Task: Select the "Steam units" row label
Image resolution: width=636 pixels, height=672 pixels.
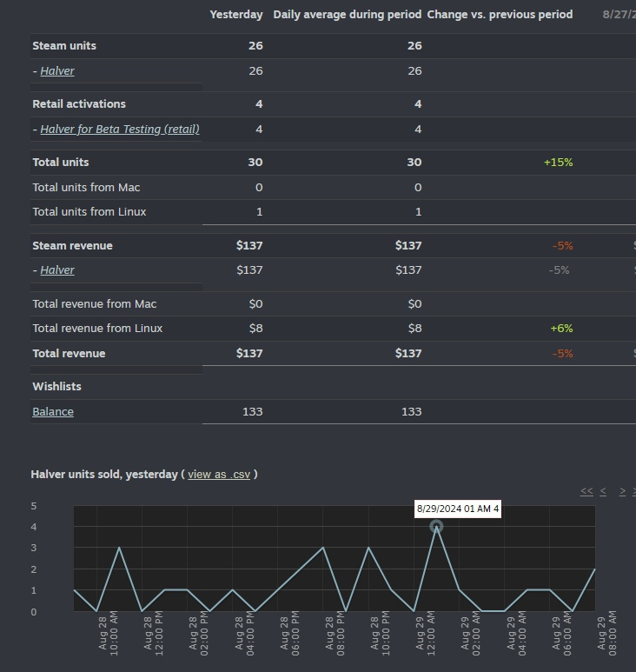Action: 64,46
